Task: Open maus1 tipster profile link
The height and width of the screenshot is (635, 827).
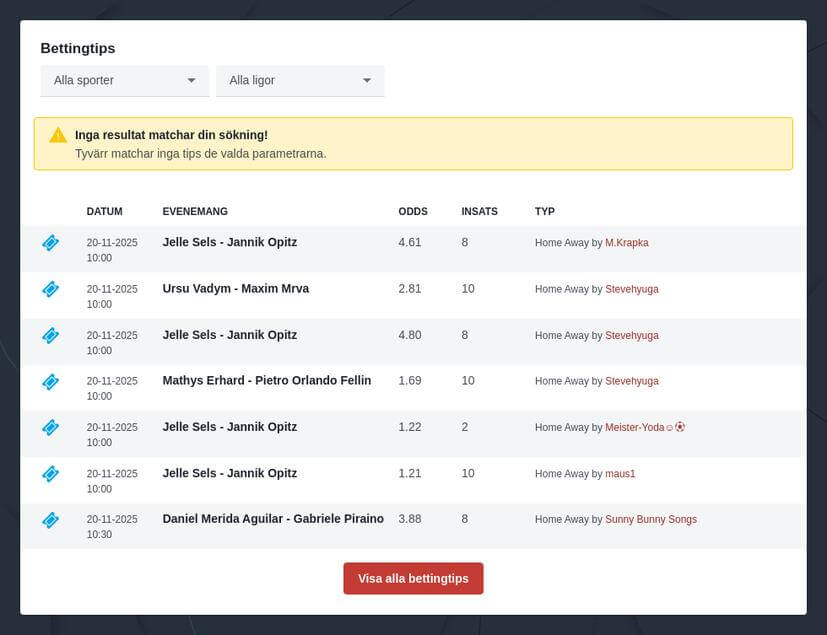Action: (x=620, y=473)
